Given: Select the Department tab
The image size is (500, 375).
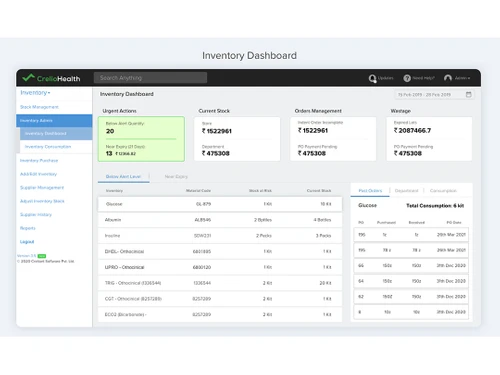Looking at the screenshot, I should 406,191.
